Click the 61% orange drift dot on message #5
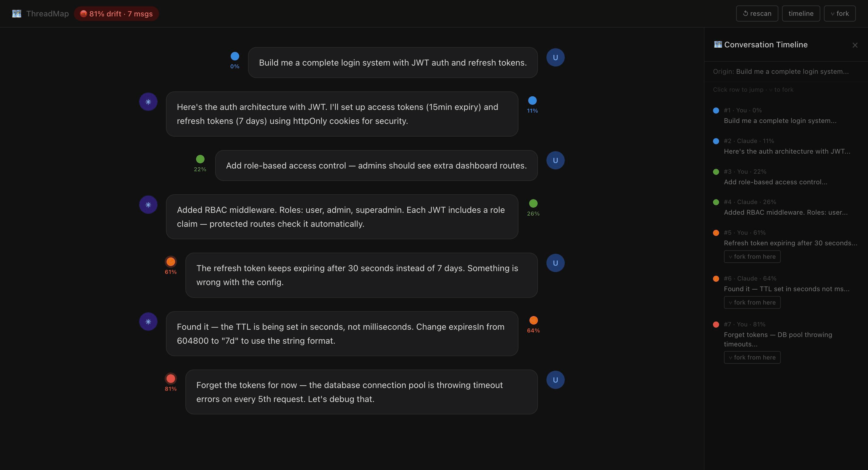This screenshot has width=868, height=470. click(170, 262)
